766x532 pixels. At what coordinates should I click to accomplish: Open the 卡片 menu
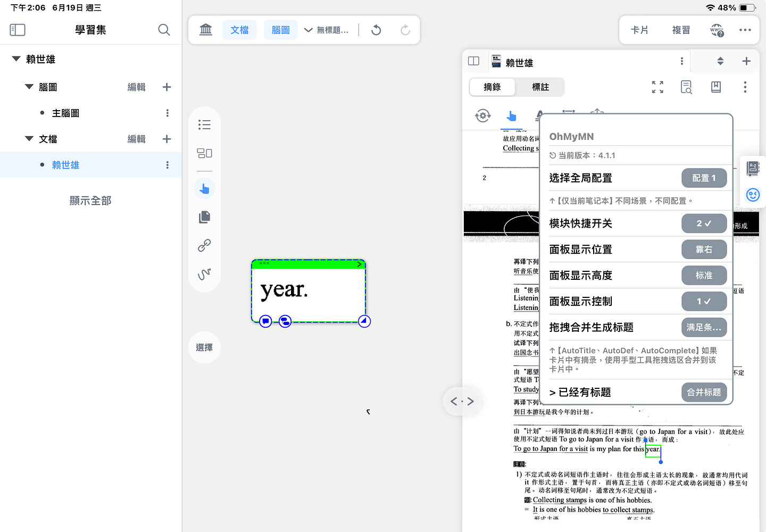[639, 30]
